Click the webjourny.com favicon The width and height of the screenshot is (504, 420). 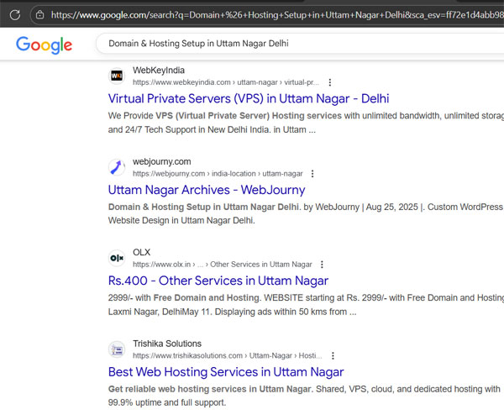[117, 167]
